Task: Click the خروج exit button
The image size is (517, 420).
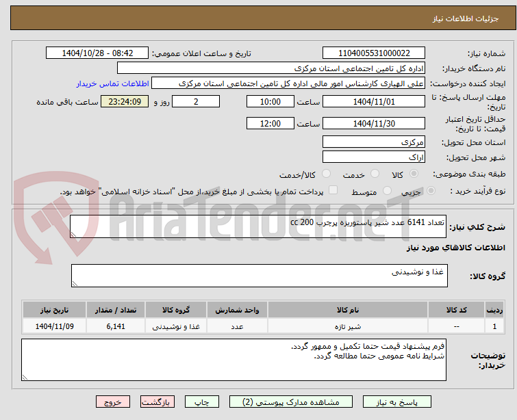Action: click(x=113, y=402)
